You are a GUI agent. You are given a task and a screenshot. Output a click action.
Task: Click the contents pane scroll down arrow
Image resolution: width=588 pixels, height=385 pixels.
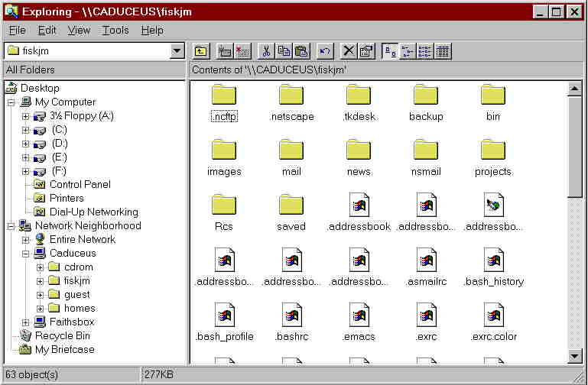(x=575, y=356)
